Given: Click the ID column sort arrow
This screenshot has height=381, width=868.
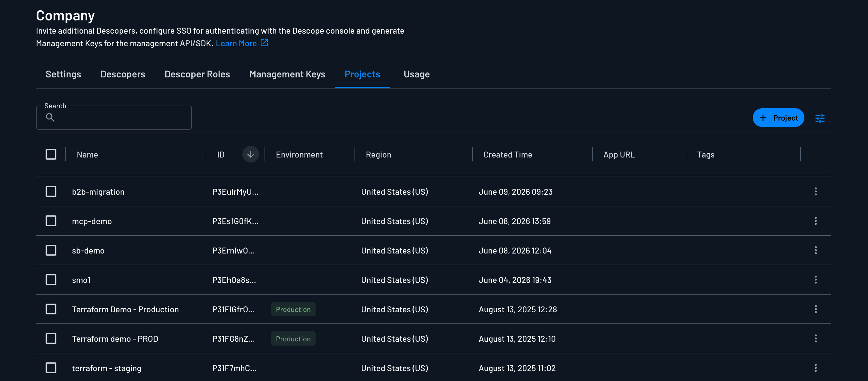Looking at the screenshot, I should pos(250,154).
